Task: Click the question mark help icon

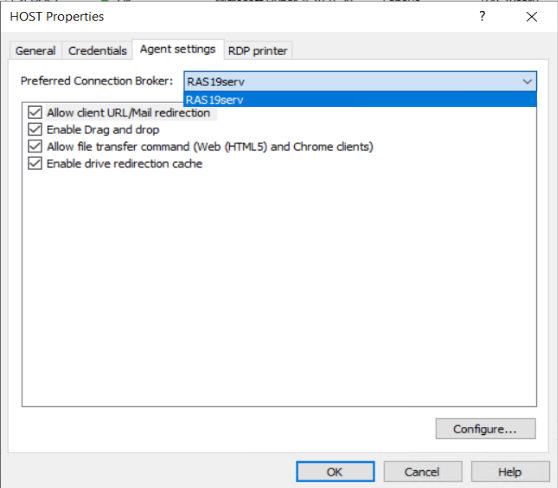Action: click(x=482, y=16)
